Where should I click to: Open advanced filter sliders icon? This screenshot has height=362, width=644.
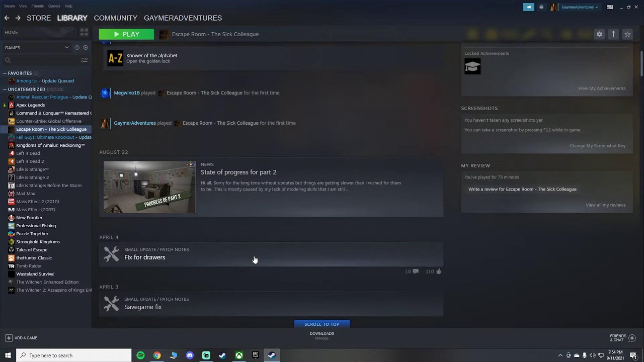click(84, 60)
